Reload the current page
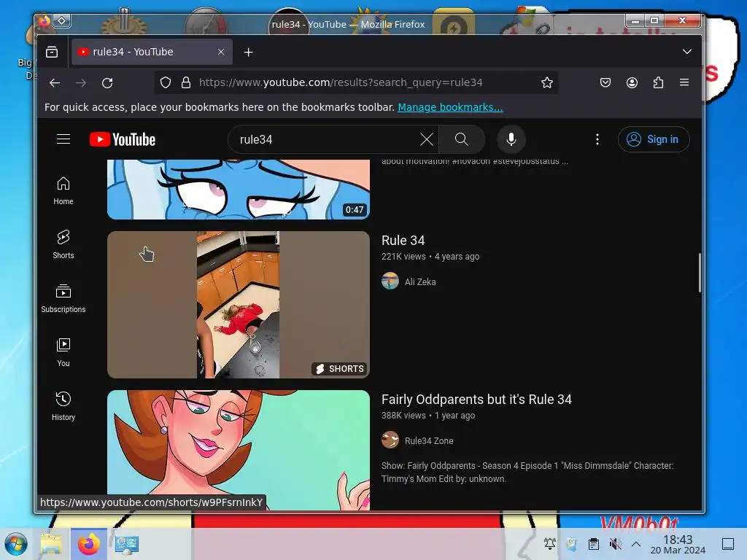Viewport: 747px width, 560px height. click(107, 83)
